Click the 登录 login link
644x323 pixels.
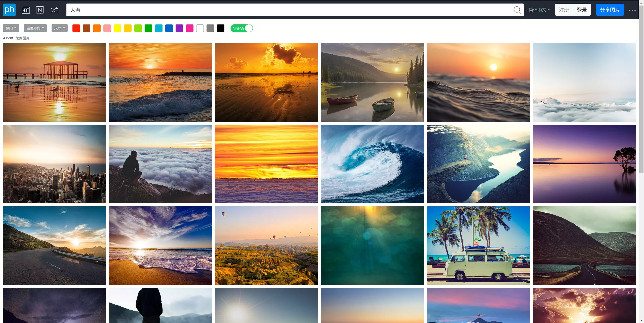(582, 10)
